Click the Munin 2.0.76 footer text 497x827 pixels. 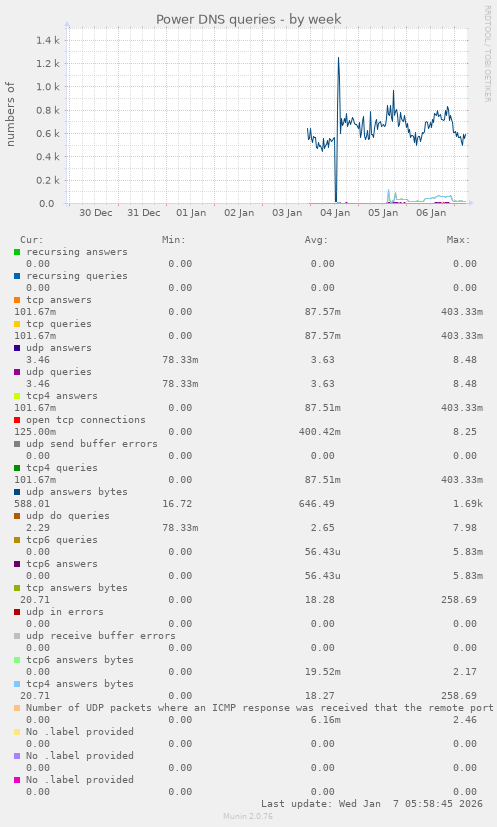pyautogui.click(x=248, y=816)
